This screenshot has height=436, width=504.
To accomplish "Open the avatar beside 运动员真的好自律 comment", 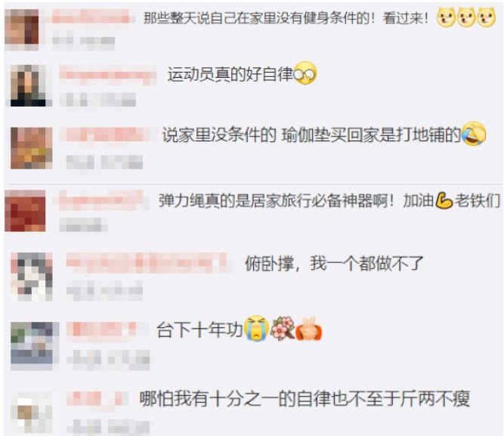I will (x=31, y=85).
